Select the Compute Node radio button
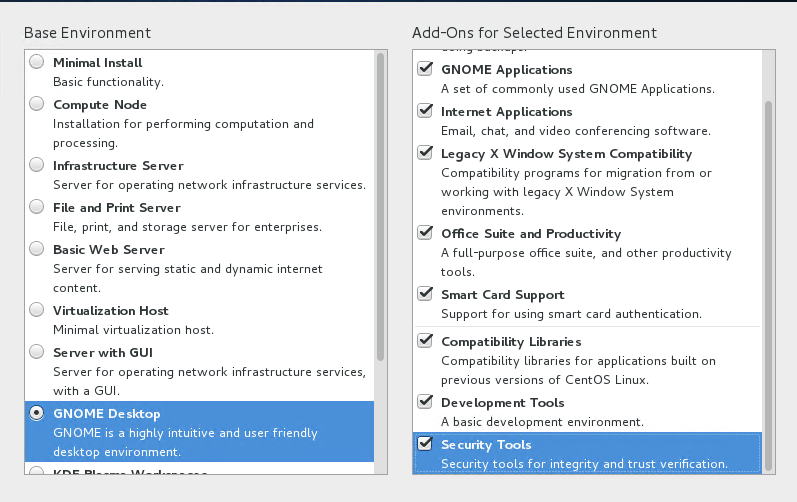The image size is (797, 502). pyautogui.click(x=37, y=104)
